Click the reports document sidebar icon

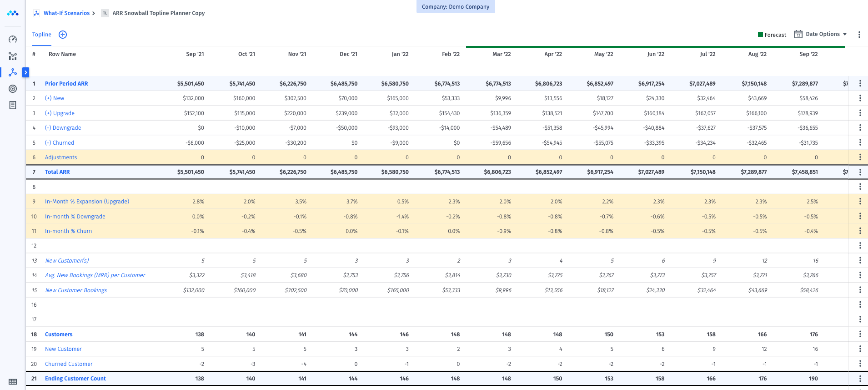[13, 105]
